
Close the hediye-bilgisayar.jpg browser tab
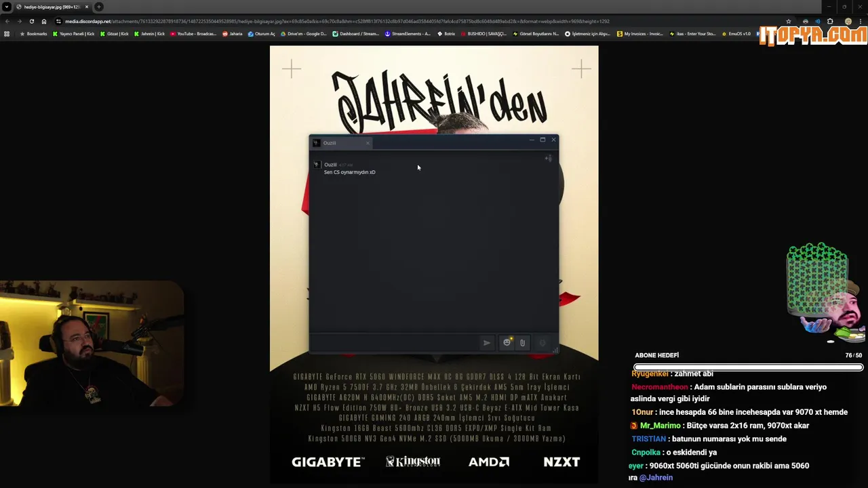pyautogui.click(x=87, y=7)
